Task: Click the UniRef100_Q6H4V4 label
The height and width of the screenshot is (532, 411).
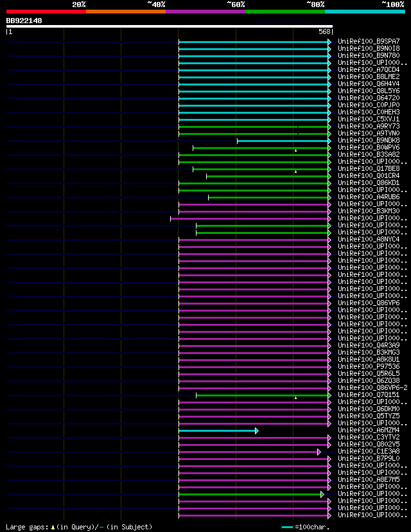Action: click(x=369, y=84)
